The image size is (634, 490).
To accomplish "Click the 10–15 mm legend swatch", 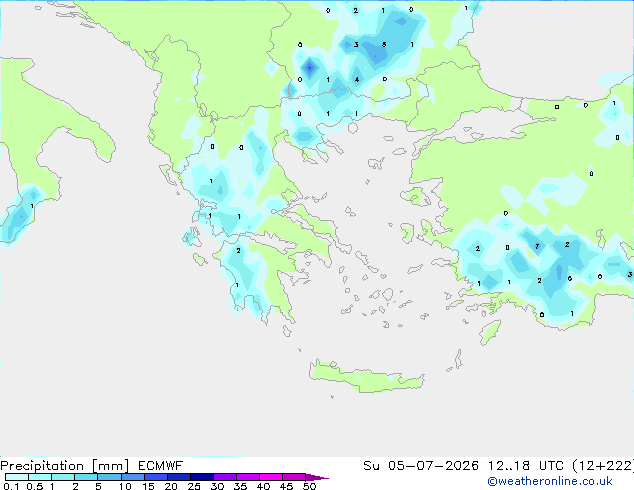I will (x=132, y=477).
